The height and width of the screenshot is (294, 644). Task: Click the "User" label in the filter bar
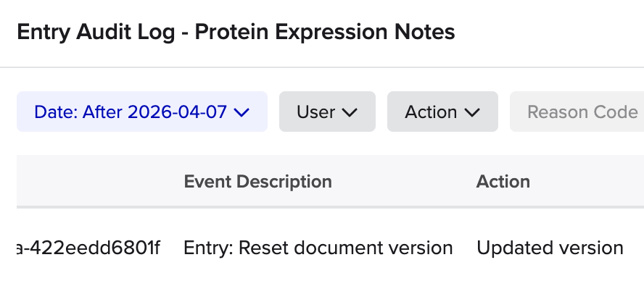tap(316, 112)
